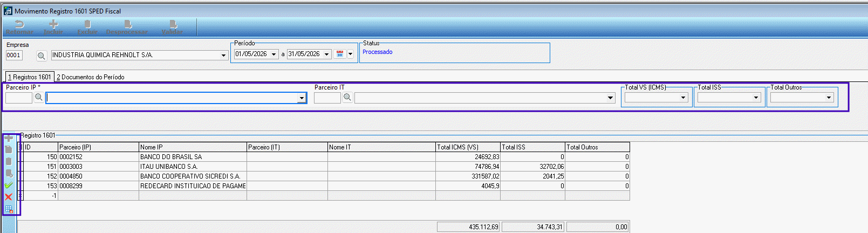Click ISS value 32702,06
The height and width of the screenshot is (233, 868).
[x=532, y=167]
